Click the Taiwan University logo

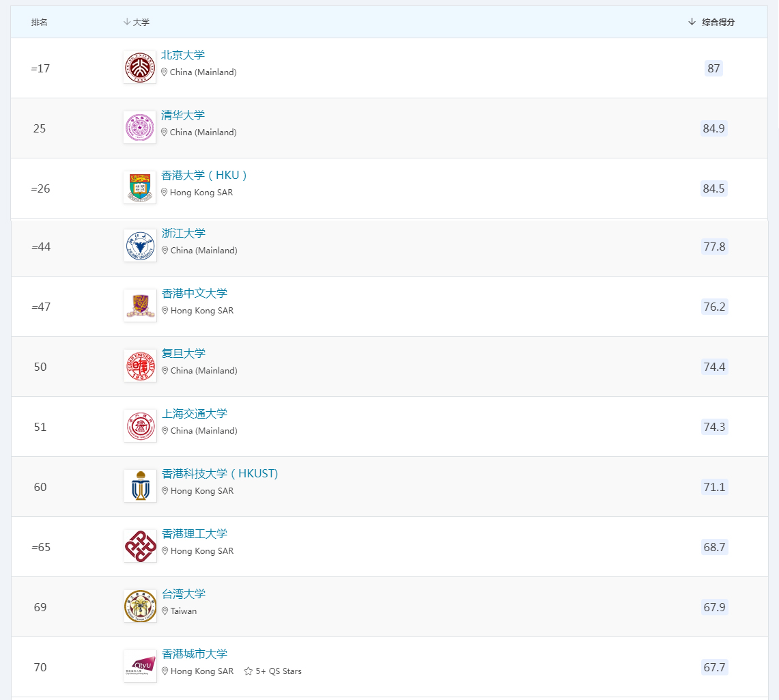click(x=140, y=606)
